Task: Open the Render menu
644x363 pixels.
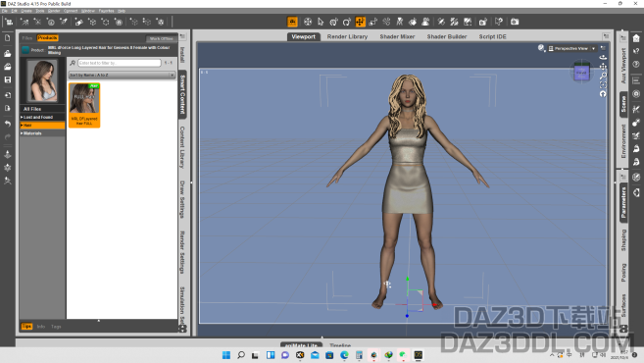Action: pyautogui.click(x=54, y=11)
